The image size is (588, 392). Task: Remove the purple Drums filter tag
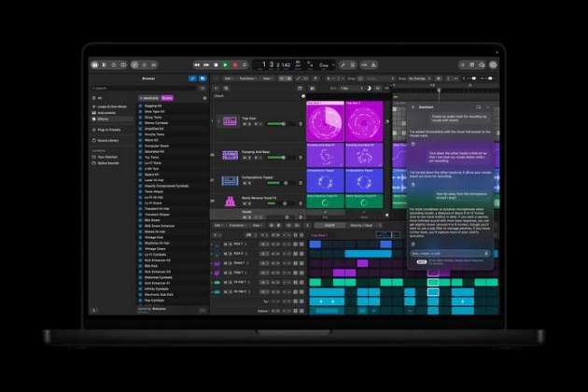[167, 98]
